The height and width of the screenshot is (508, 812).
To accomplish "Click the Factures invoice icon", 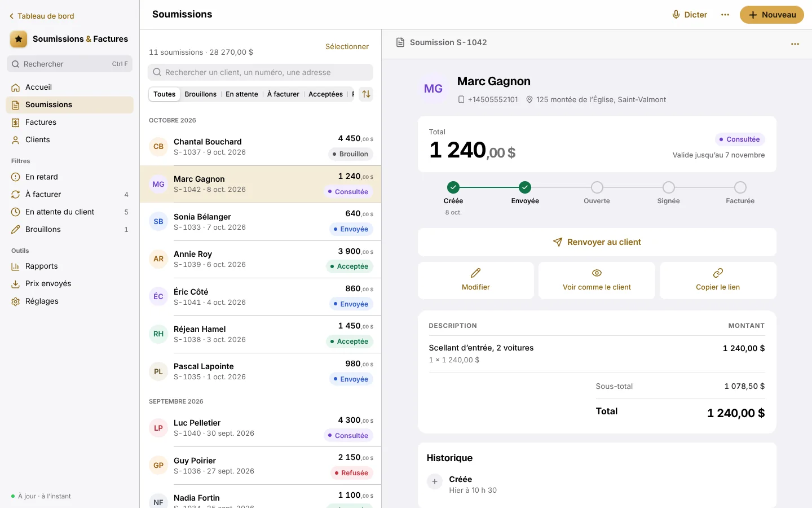I will click(x=16, y=122).
